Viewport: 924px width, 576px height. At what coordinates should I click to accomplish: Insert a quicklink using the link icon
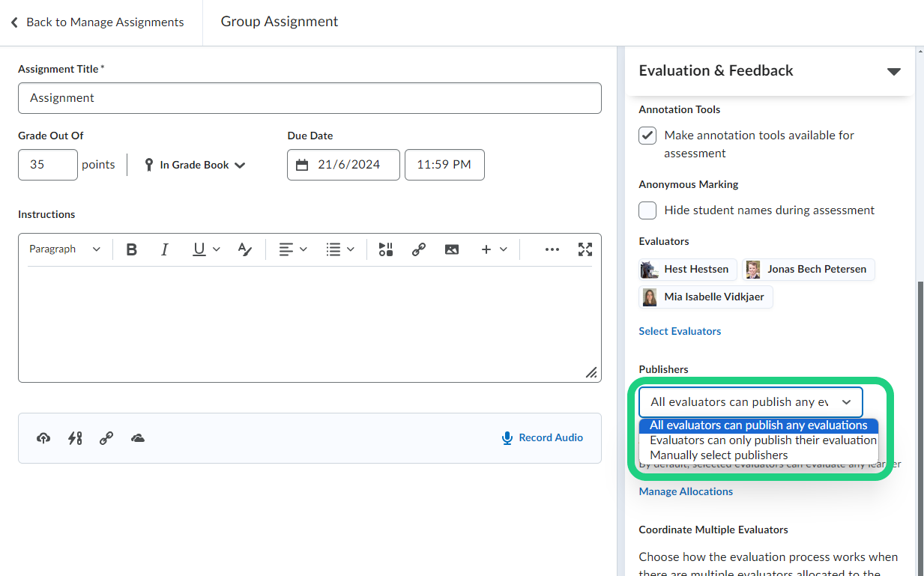[418, 249]
